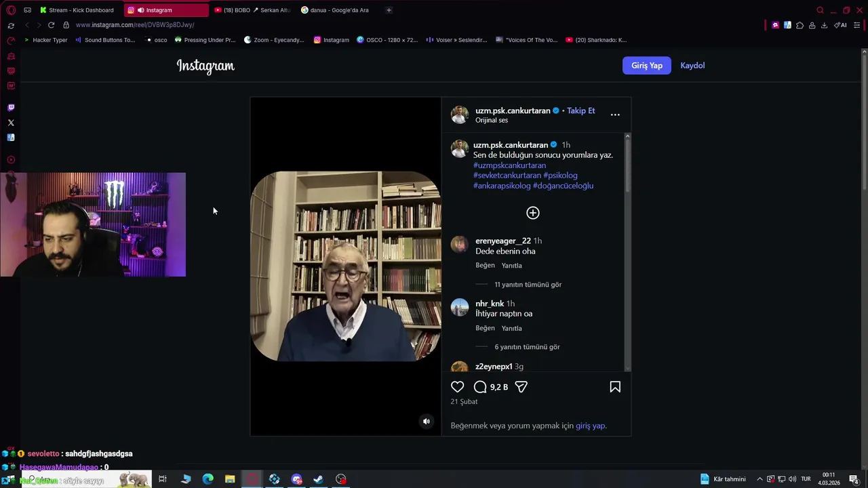The width and height of the screenshot is (868, 488).
Task: Open Hacker Typer bookmark
Action: coord(46,40)
